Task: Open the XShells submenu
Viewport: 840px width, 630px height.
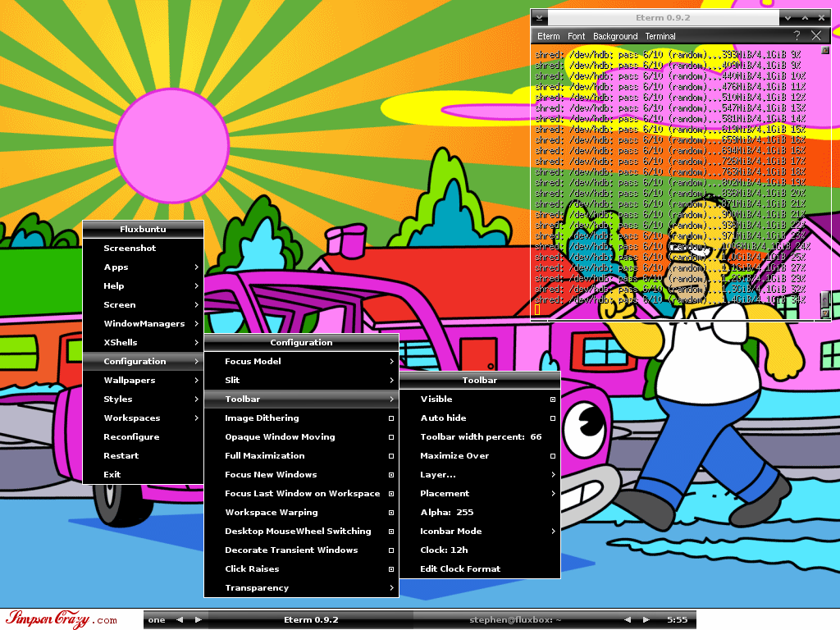Action: (143, 342)
